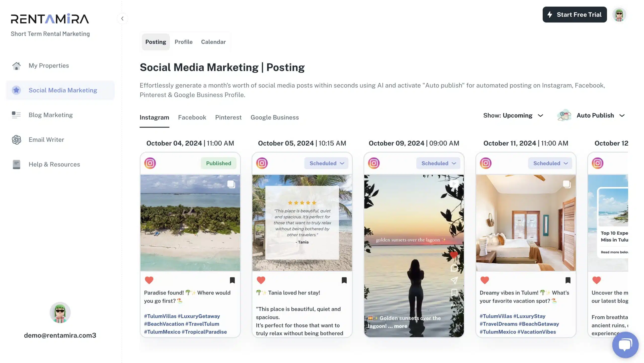Click the Email Writer swirl icon
Image resolution: width=644 pixels, height=363 pixels.
pos(16,140)
